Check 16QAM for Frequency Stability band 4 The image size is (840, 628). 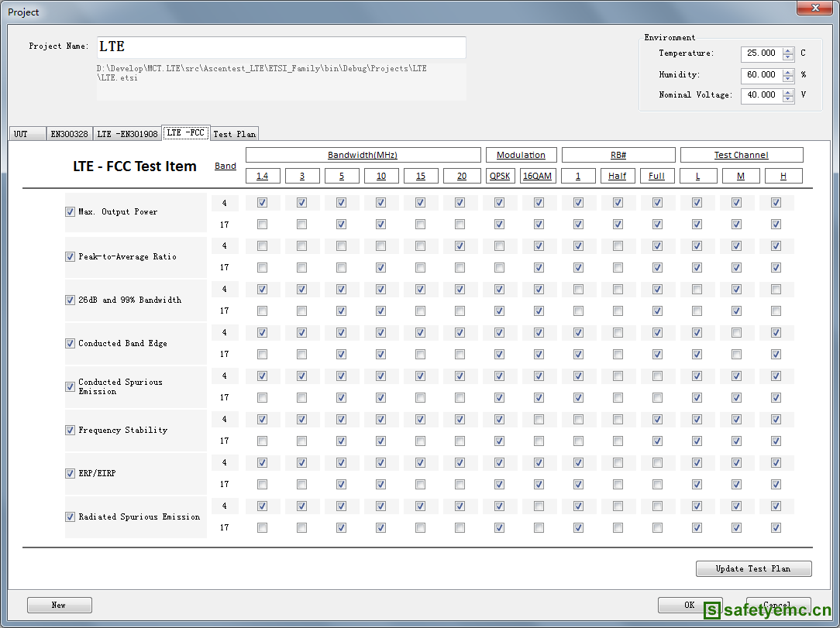[539, 419]
